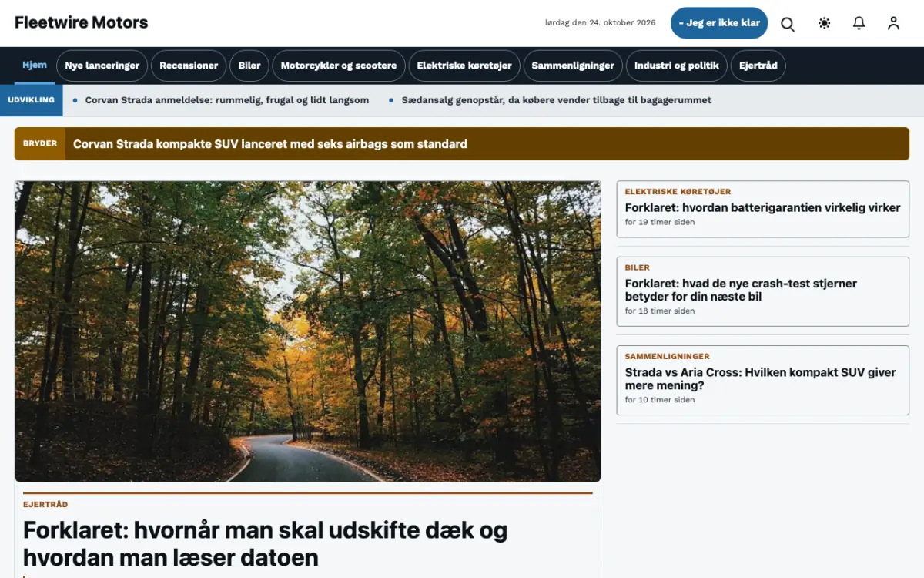The height and width of the screenshot is (578, 924).
Task: Click SAMMENLIGNINGER label in sidebar card
Action: coord(667,356)
